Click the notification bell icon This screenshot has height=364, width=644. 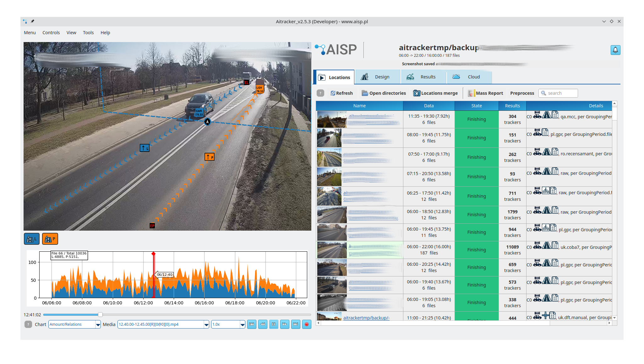pyautogui.click(x=615, y=50)
